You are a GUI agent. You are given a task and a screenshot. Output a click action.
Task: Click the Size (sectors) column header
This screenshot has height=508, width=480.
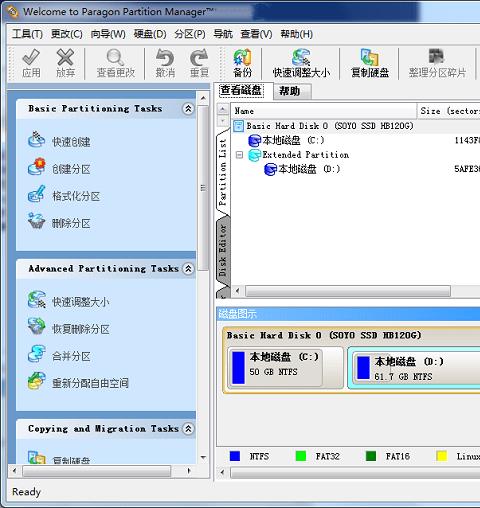click(x=449, y=111)
